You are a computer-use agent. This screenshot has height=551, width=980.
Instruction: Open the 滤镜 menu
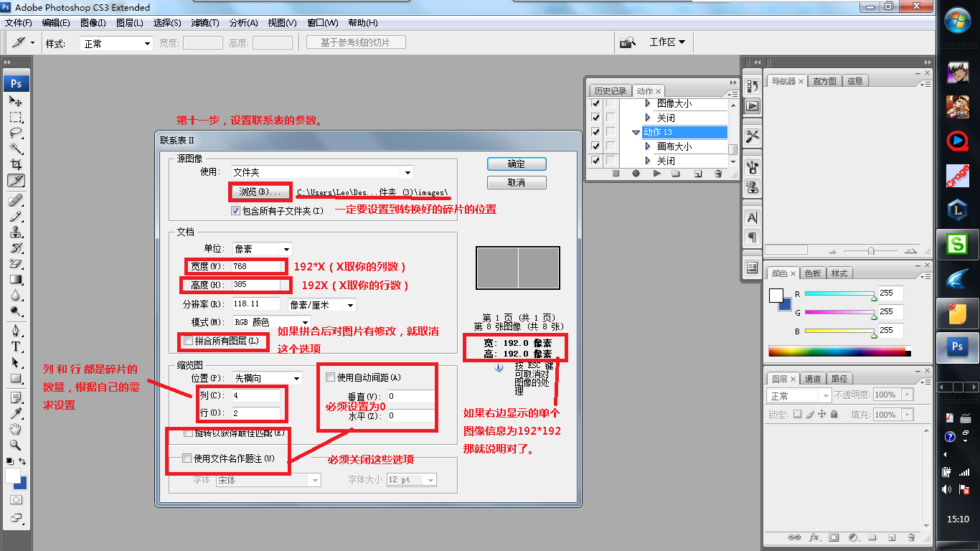(x=205, y=23)
